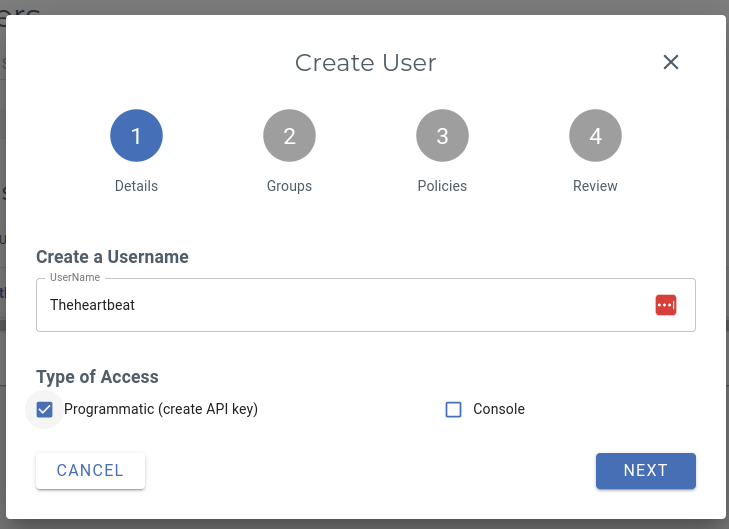Click the password manager icon in UserName field
This screenshot has height=529, width=729.
click(666, 305)
